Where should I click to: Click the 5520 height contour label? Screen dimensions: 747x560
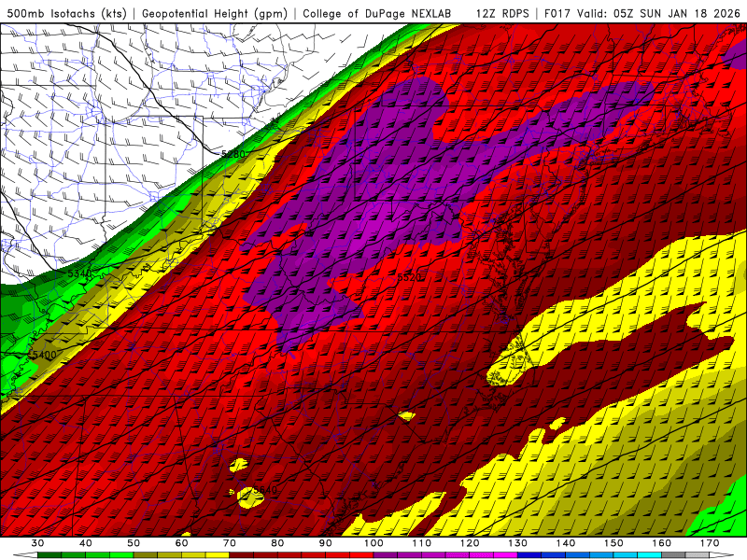[409, 277]
